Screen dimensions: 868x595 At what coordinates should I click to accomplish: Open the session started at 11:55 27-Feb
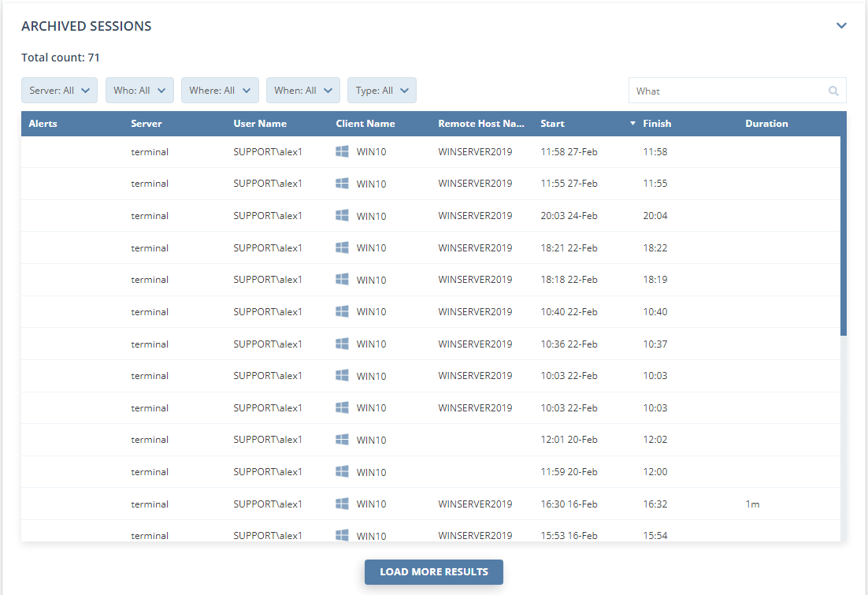pos(569,184)
